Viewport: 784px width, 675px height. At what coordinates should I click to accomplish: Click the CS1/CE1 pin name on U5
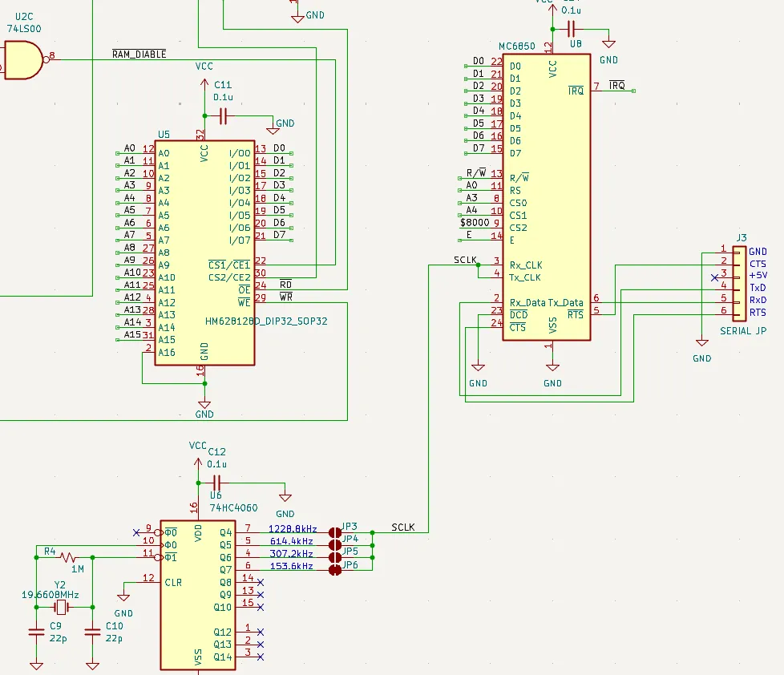229,265
